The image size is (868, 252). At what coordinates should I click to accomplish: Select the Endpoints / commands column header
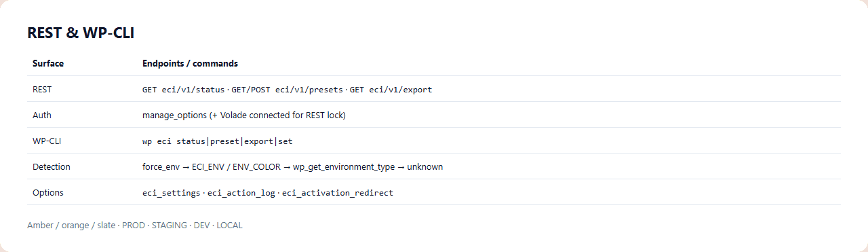tap(190, 63)
